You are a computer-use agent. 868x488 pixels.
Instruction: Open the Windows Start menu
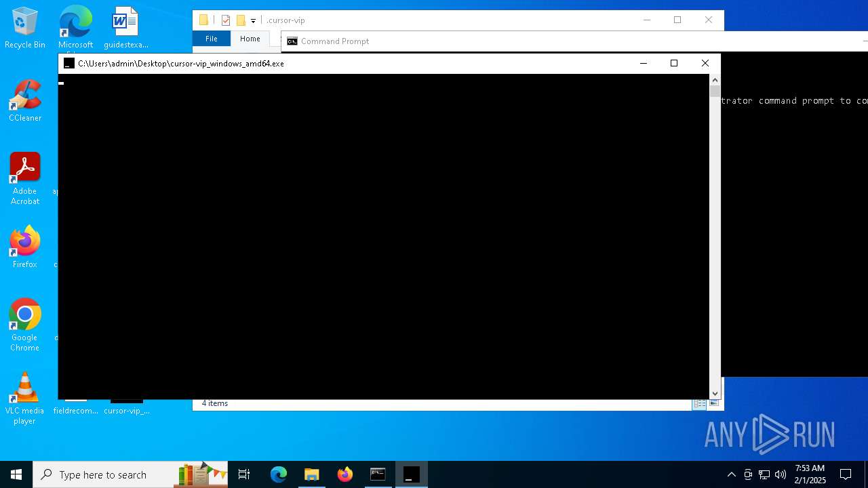16,474
